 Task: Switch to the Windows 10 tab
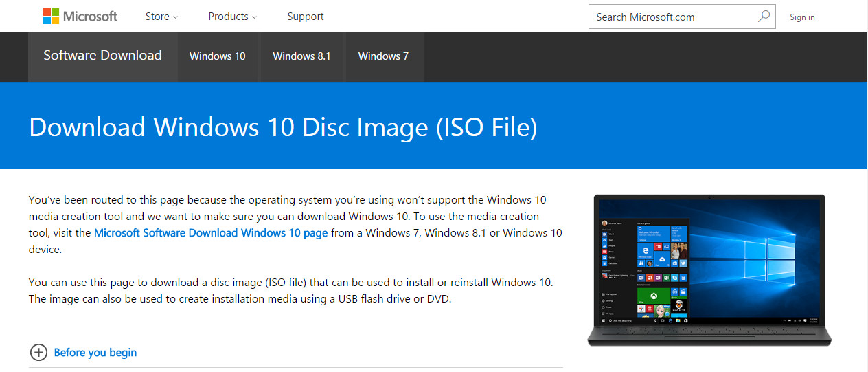(x=218, y=56)
